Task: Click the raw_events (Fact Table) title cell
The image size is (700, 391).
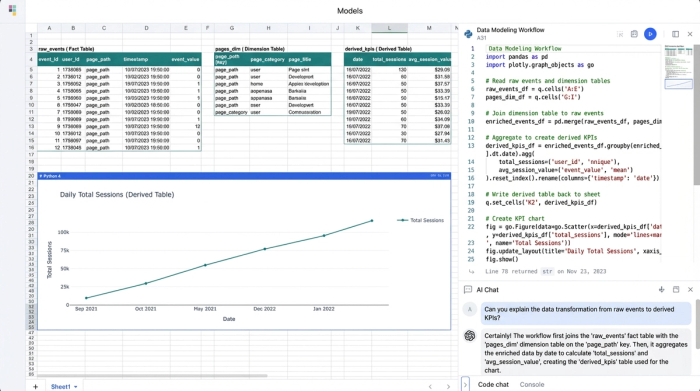Action: coord(66,49)
